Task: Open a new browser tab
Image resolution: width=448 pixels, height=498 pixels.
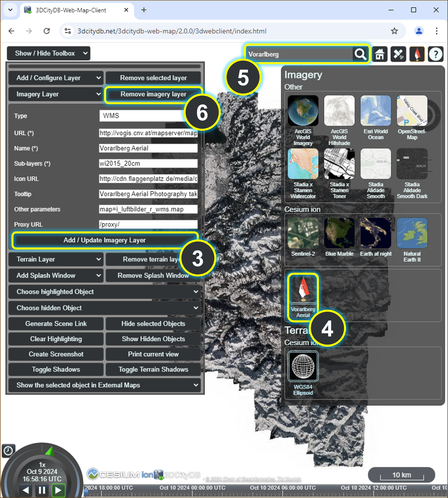Action: [x=144, y=10]
